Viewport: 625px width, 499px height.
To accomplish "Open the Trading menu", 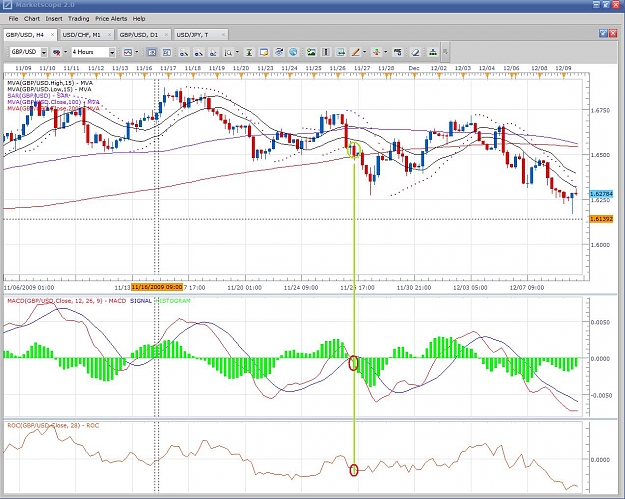I will (79, 19).
